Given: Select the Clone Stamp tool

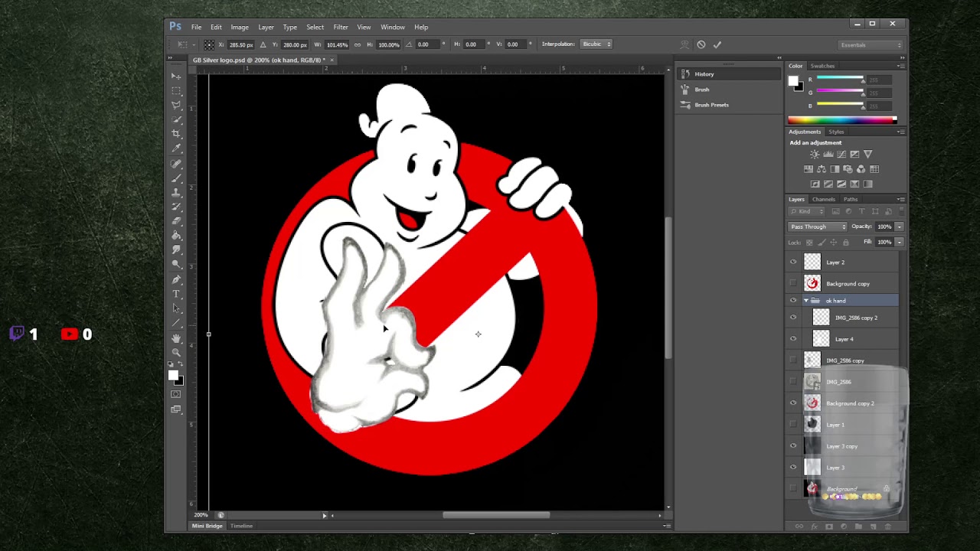Looking at the screenshot, I should click(176, 193).
